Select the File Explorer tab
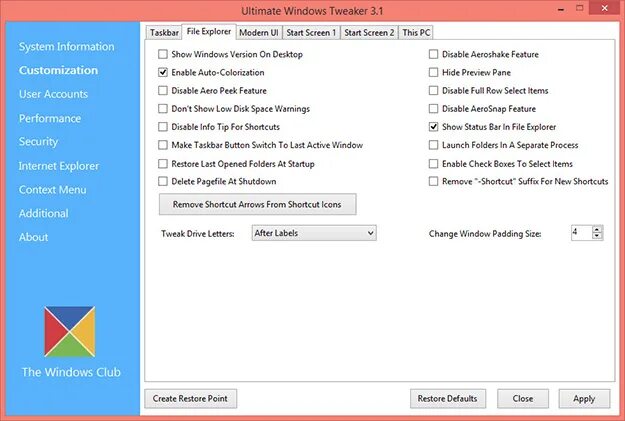This screenshot has height=421, width=625. [x=209, y=31]
